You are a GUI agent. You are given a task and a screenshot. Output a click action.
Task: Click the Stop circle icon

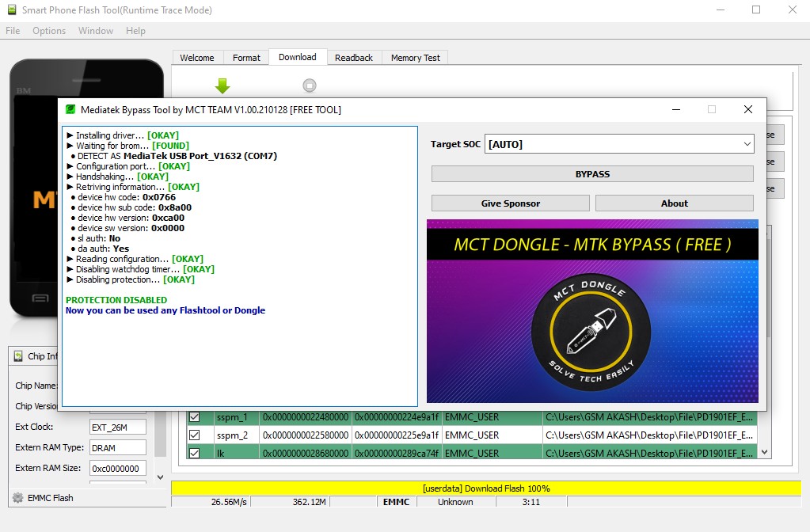[310, 85]
